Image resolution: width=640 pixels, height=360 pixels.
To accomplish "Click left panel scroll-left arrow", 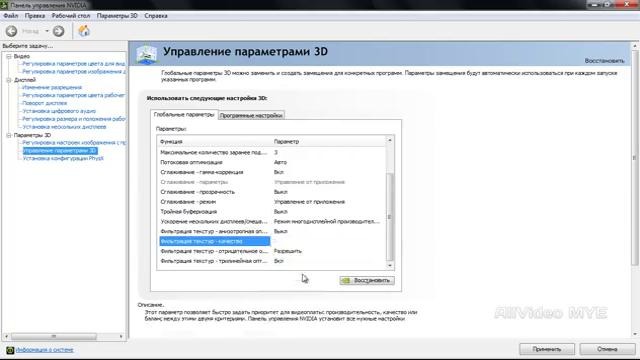I will point(6,336).
